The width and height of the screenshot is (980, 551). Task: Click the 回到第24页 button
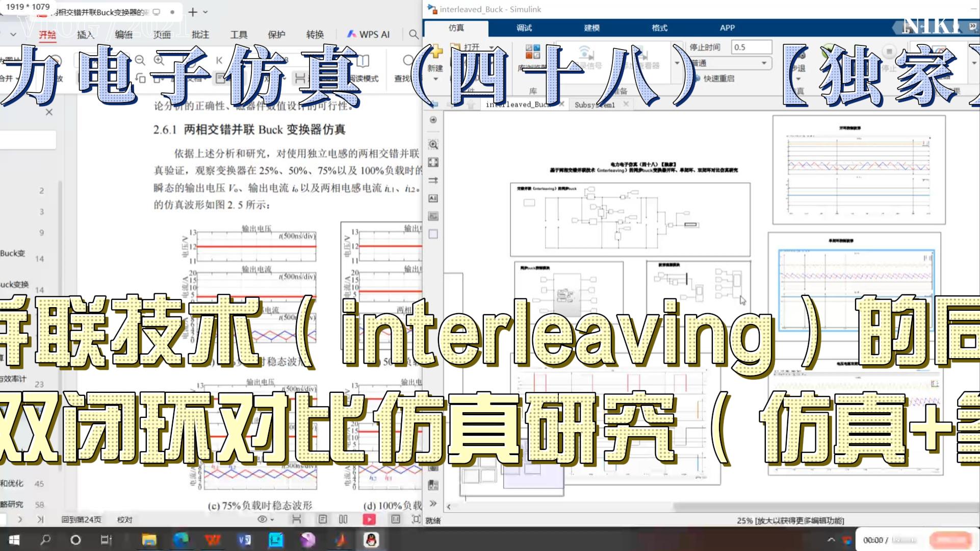click(81, 519)
